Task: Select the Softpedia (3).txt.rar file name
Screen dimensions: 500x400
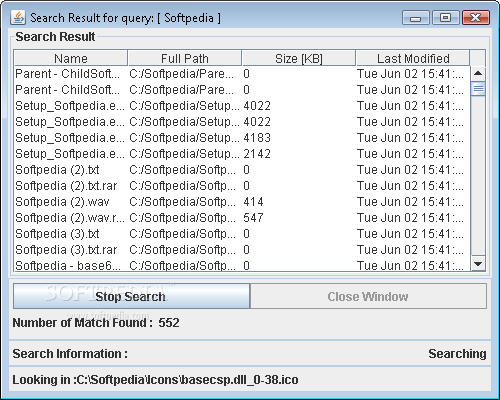Action: click(x=66, y=250)
